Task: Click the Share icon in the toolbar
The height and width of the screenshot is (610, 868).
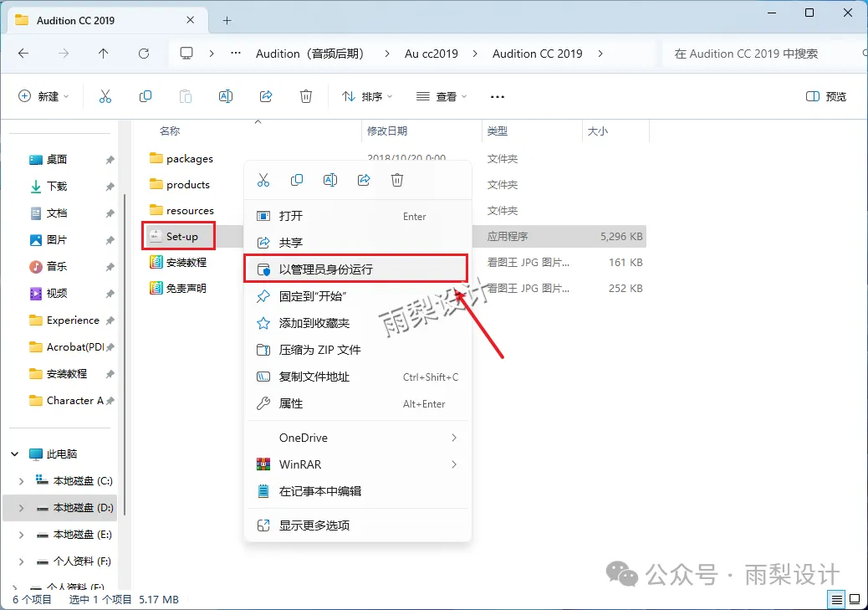Action: coord(266,96)
